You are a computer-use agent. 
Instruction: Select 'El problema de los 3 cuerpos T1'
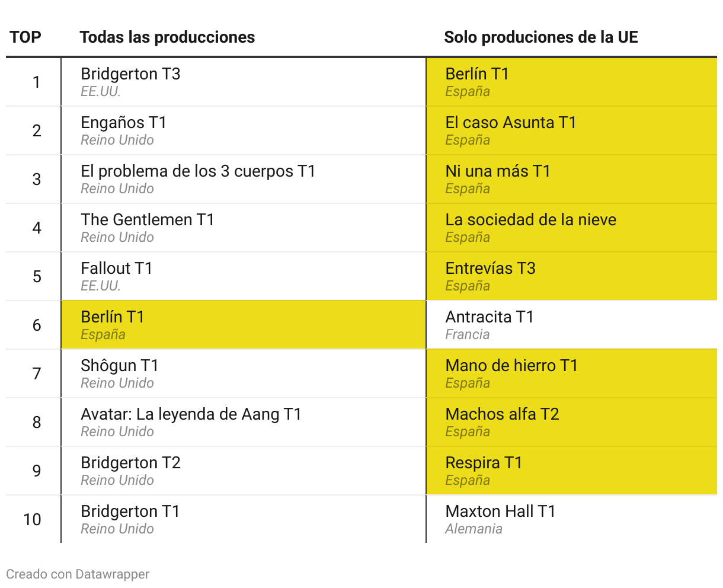(x=198, y=171)
